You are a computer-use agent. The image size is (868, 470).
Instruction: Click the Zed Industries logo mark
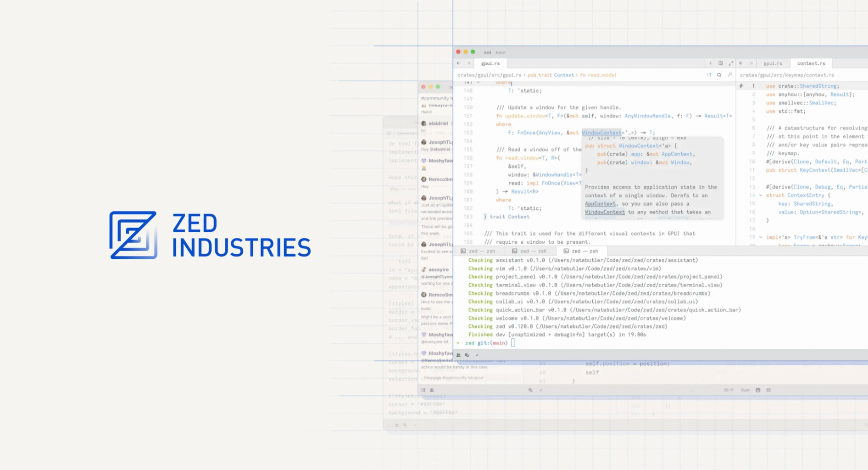(x=134, y=235)
